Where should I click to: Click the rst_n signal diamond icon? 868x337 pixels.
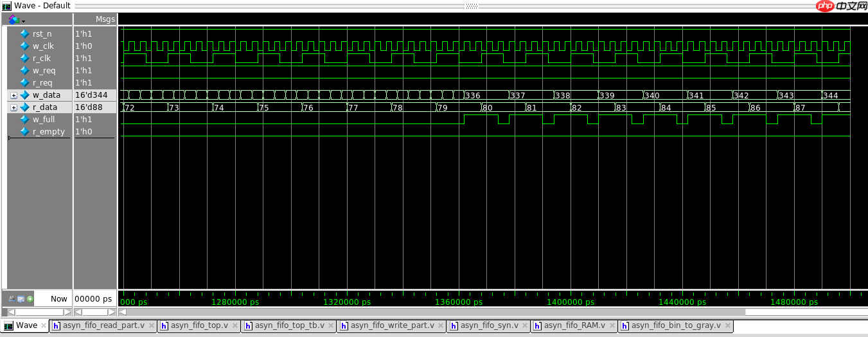[x=24, y=33]
